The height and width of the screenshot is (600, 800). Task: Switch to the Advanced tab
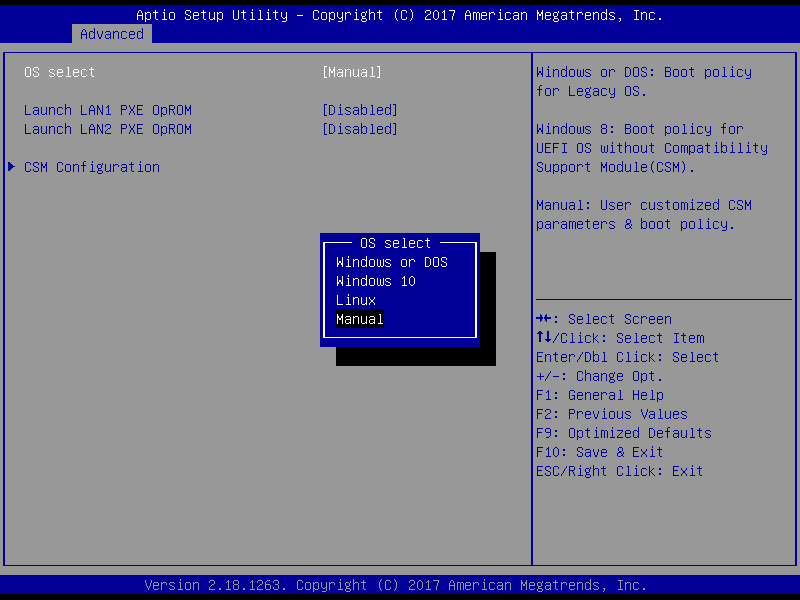click(x=111, y=34)
